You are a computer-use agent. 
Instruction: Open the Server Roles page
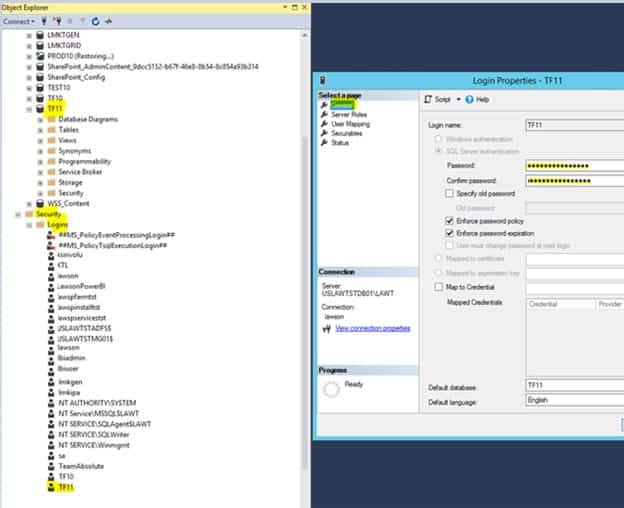pos(349,115)
